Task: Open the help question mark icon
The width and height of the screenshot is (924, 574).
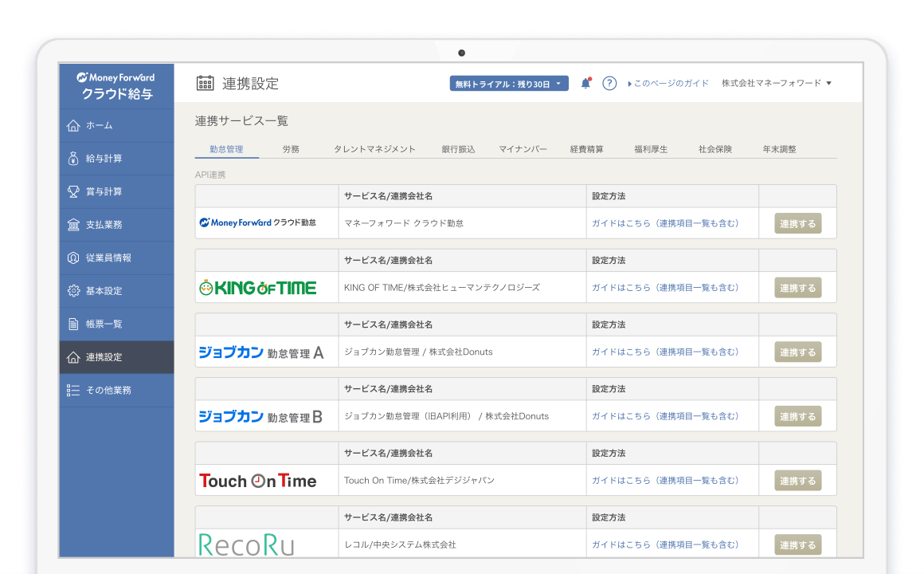Action: 609,83
